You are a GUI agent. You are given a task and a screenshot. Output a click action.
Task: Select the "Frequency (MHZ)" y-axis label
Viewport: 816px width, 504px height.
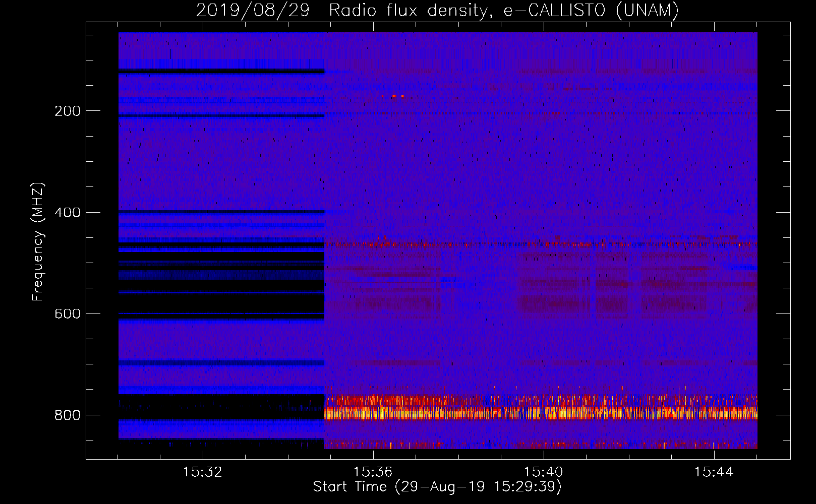click(37, 242)
